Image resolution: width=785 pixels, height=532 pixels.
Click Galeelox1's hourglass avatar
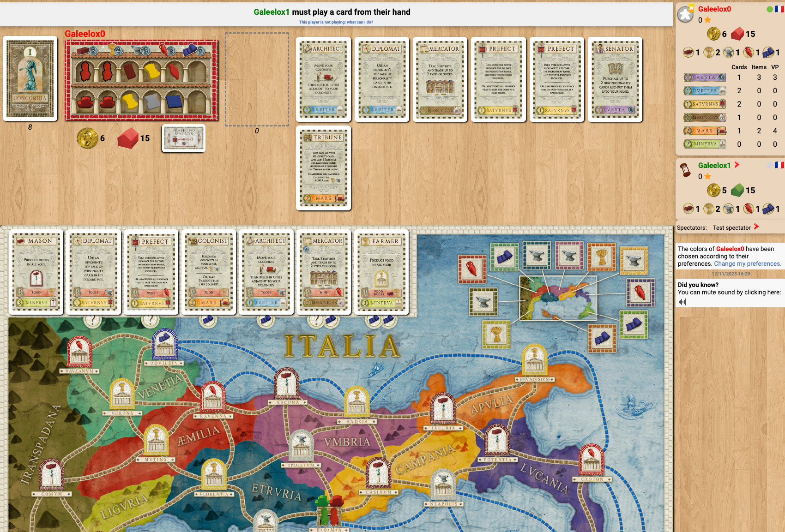point(686,170)
